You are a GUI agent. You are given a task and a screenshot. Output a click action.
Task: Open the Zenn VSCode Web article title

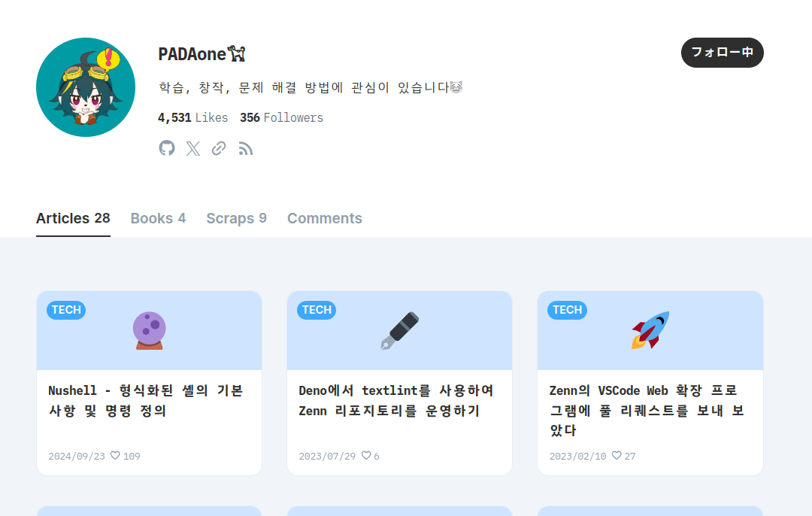pos(647,410)
